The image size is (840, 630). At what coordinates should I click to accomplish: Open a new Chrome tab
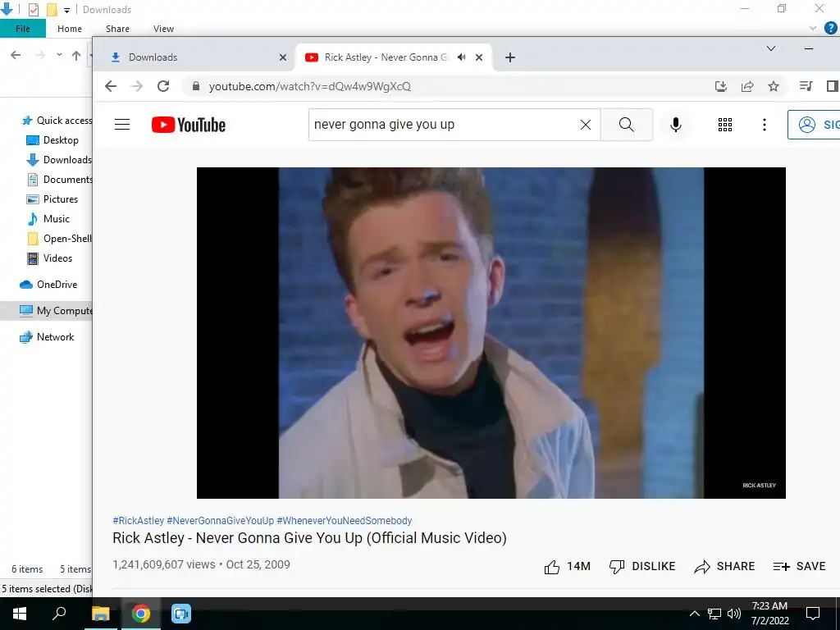coord(510,57)
